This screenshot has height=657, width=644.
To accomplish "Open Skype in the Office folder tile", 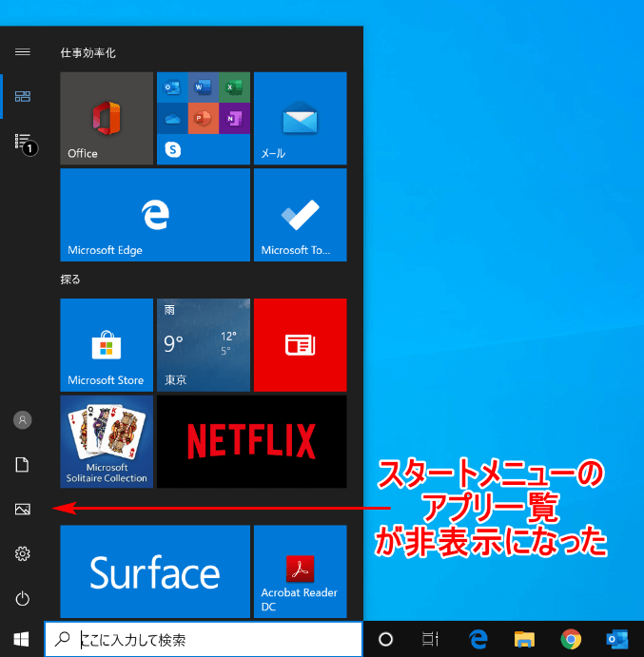I will point(172,149).
